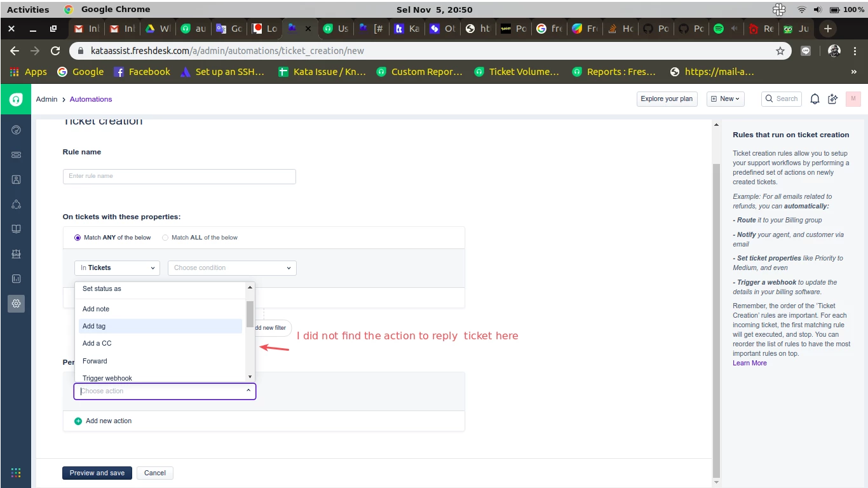Image resolution: width=868 pixels, height=488 pixels.
Task: Close the active Chrome tab
Action: (308, 29)
